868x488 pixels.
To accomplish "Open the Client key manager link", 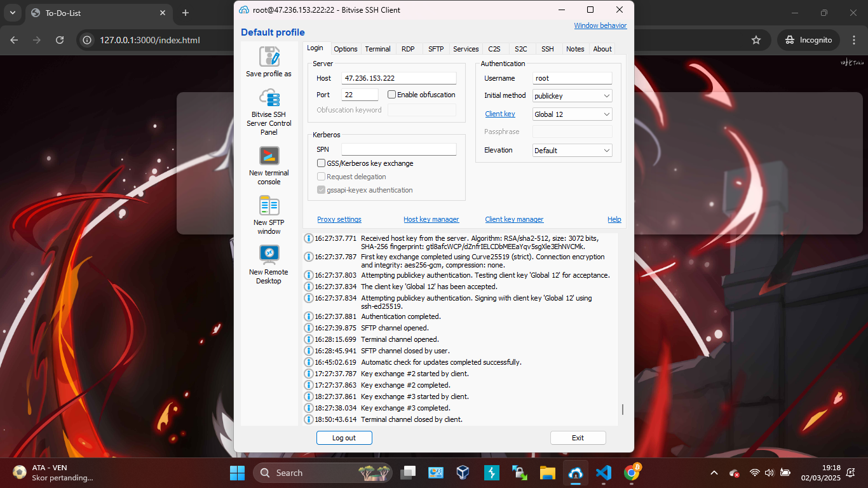I will [514, 219].
